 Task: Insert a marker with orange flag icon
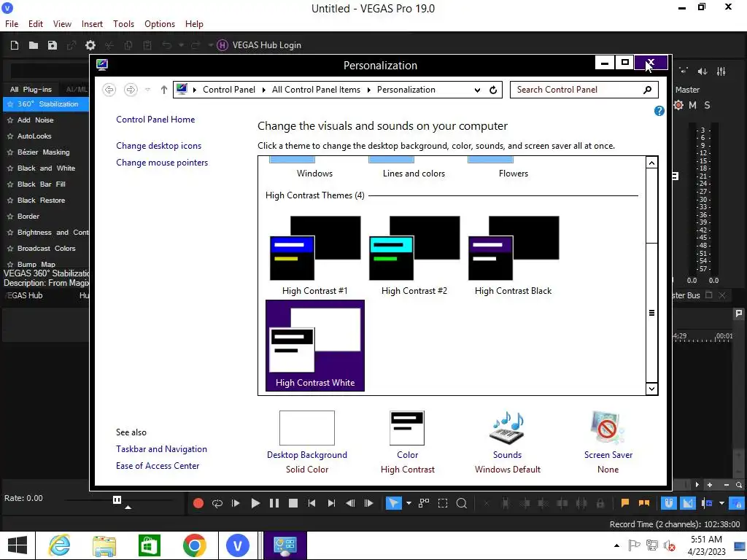(x=625, y=503)
